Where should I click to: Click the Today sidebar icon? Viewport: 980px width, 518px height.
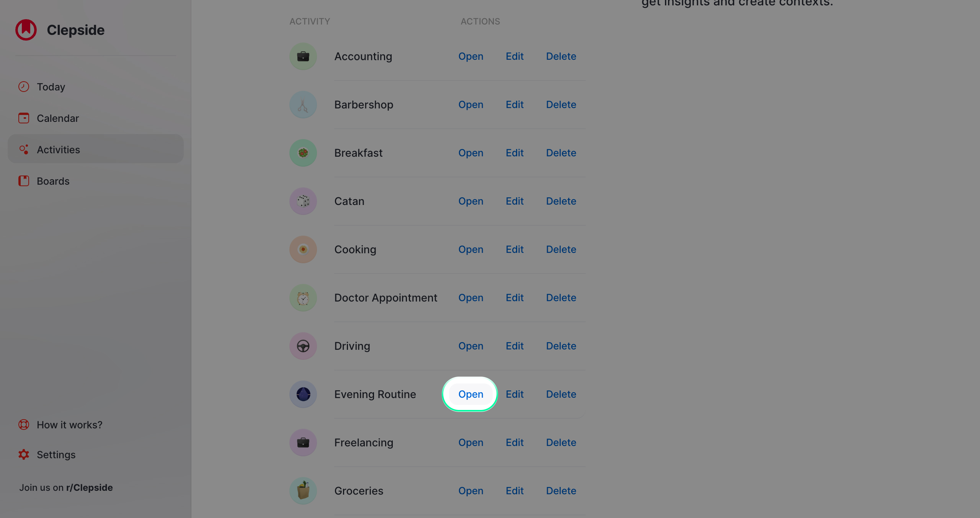[23, 87]
